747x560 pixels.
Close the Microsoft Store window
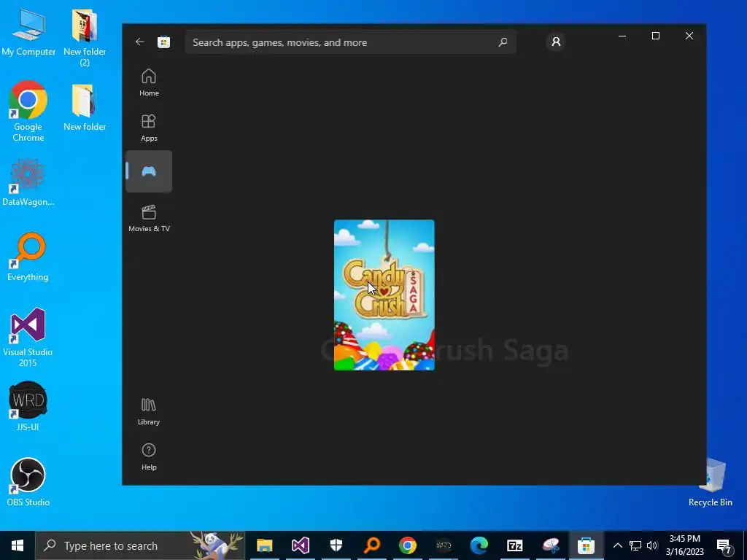(689, 36)
